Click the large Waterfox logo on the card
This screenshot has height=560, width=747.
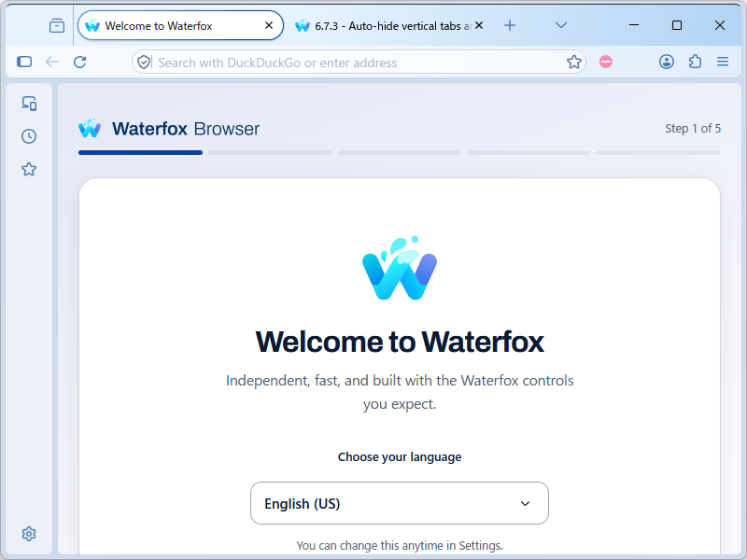[x=400, y=268]
